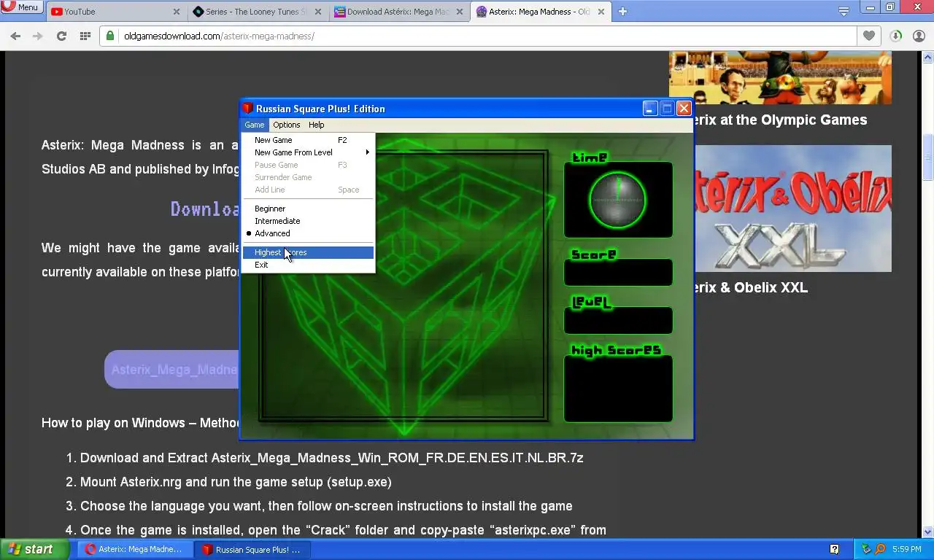The image size is (934, 560).
Task: Minimize the Russian Square window
Action: [650, 109]
